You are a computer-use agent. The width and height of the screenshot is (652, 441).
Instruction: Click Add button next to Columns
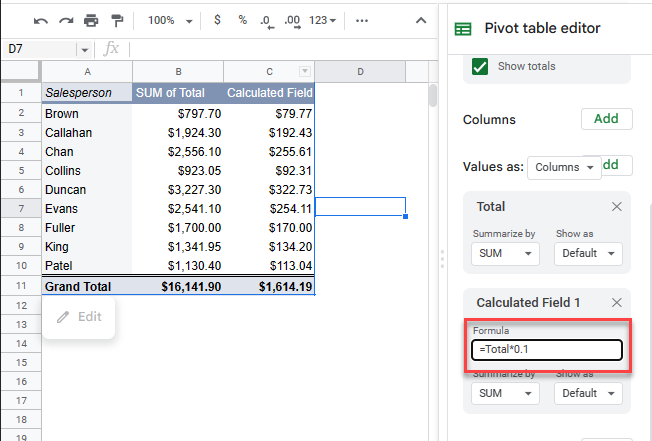606,118
